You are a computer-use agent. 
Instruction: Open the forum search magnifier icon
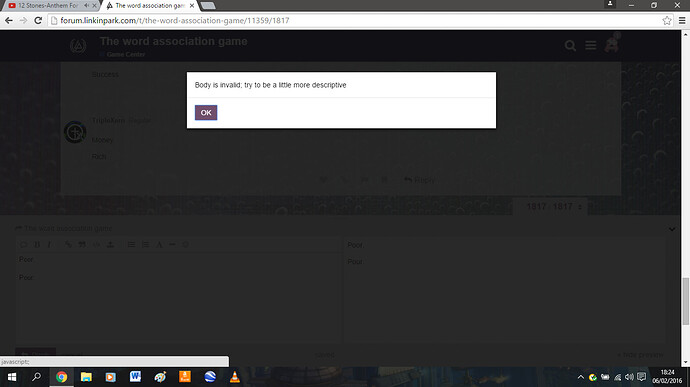(570, 45)
